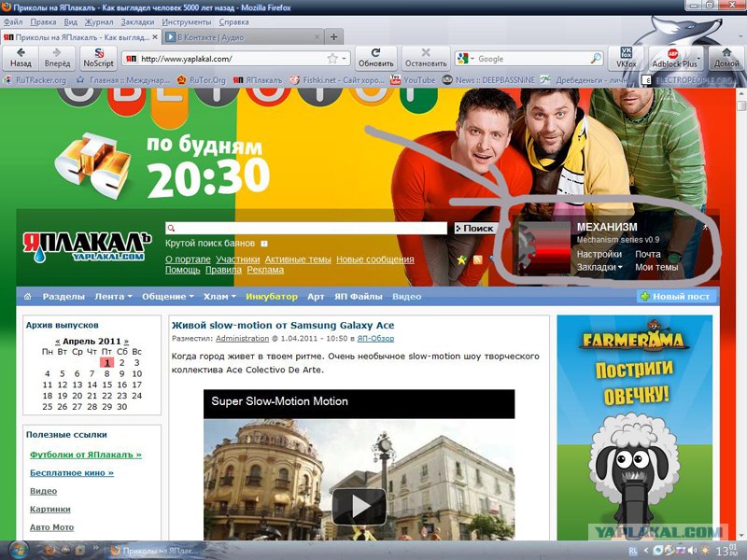Show hidden system tray icons
The width and height of the screenshot is (747, 560).
click(x=645, y=551)
